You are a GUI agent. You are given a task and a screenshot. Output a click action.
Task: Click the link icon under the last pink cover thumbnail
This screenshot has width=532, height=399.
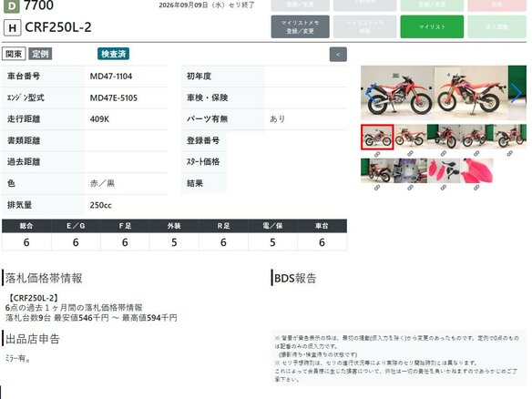(476, 188)
